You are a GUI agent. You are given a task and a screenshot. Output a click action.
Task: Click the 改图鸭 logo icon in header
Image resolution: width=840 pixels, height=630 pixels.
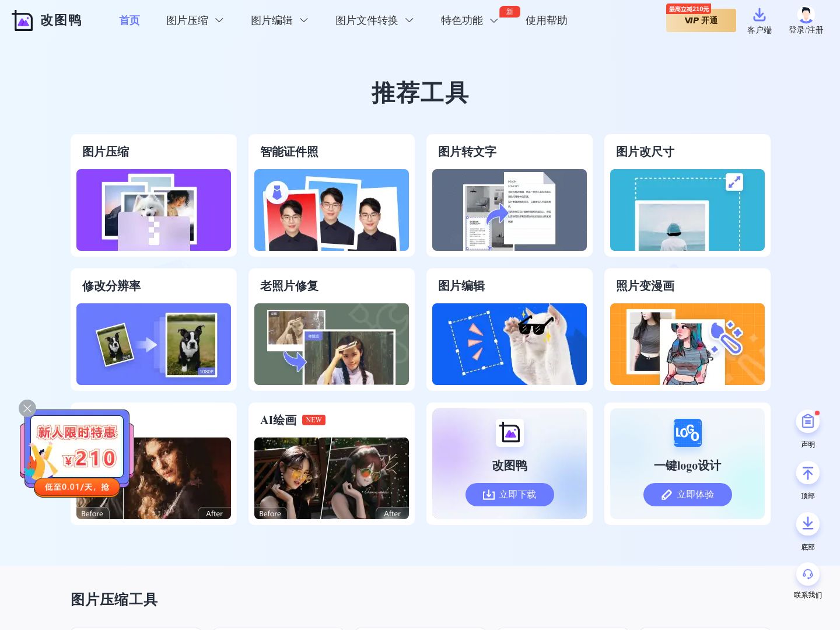tap(22, 21)
